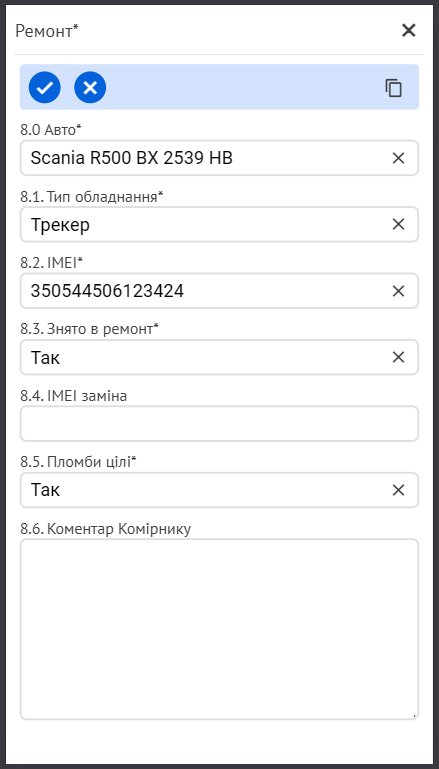Close the Ремонт dialog

coord(409,30)
